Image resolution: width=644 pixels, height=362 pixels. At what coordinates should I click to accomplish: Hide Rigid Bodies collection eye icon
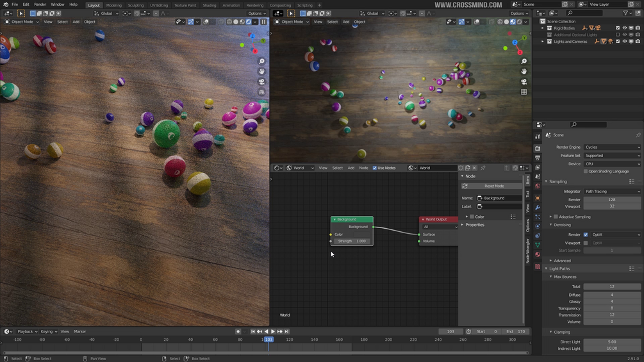(625, 28)
